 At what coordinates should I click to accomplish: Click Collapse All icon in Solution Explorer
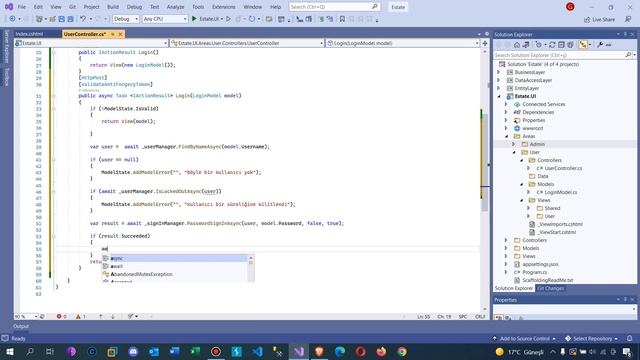[x=561, y=44]
